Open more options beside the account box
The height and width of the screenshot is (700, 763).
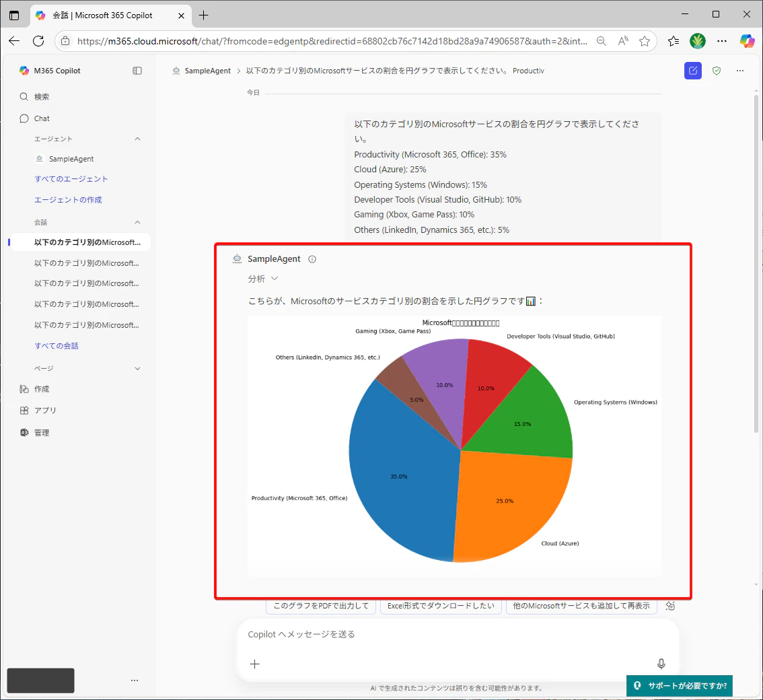[x=135, y=680]
